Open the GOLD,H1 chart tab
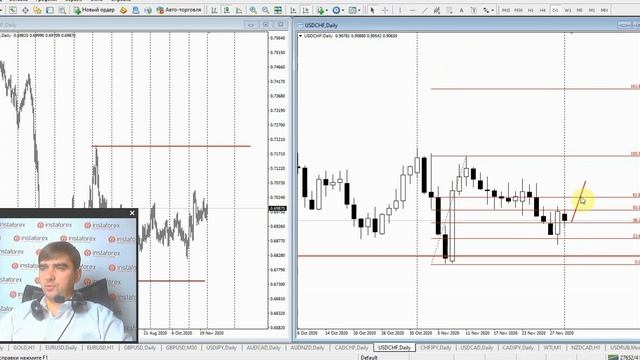The image size is (640, 360). (24, 348)
